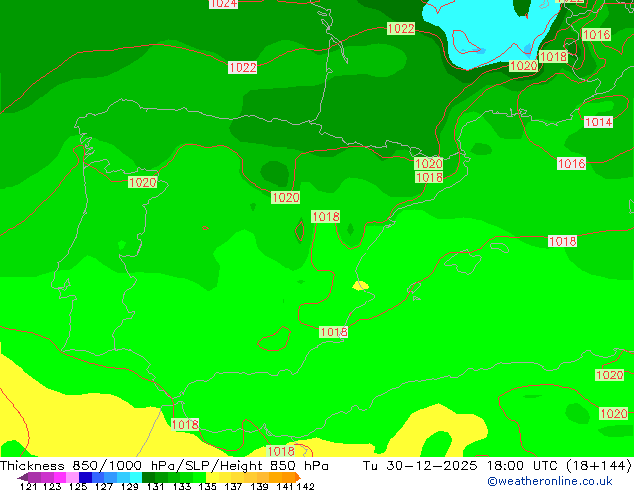Image resolution: width=634 pixels, height=490 pixels.
Task: Click the forecast date 'Tu 30-12-2025 18:00 UTC (18+144)'
Action: pyautogui.click(x=497, y=466)
